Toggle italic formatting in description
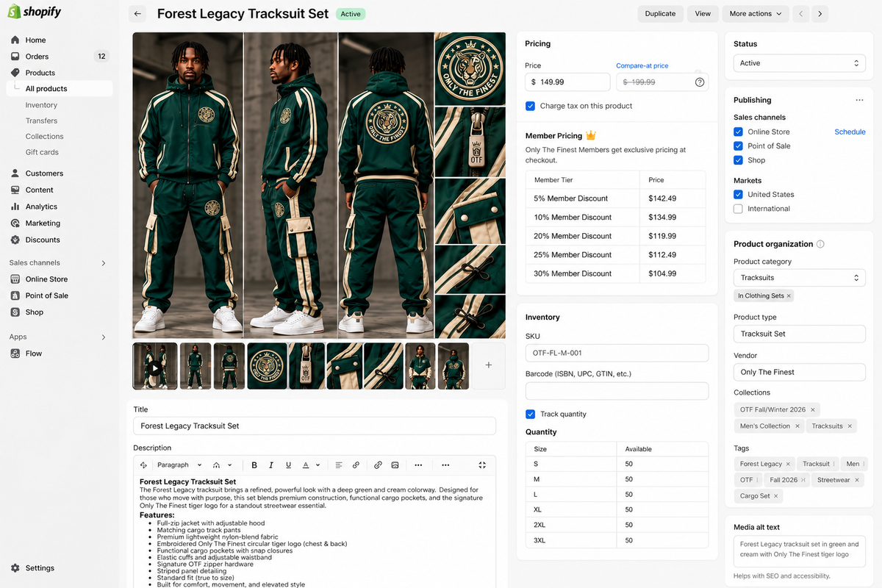882x588 pixels. [271, 465]
